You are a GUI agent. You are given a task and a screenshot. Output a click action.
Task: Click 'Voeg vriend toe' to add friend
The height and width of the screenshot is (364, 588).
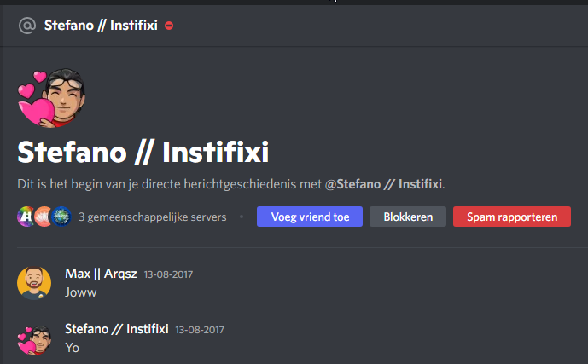click(310, 217)
